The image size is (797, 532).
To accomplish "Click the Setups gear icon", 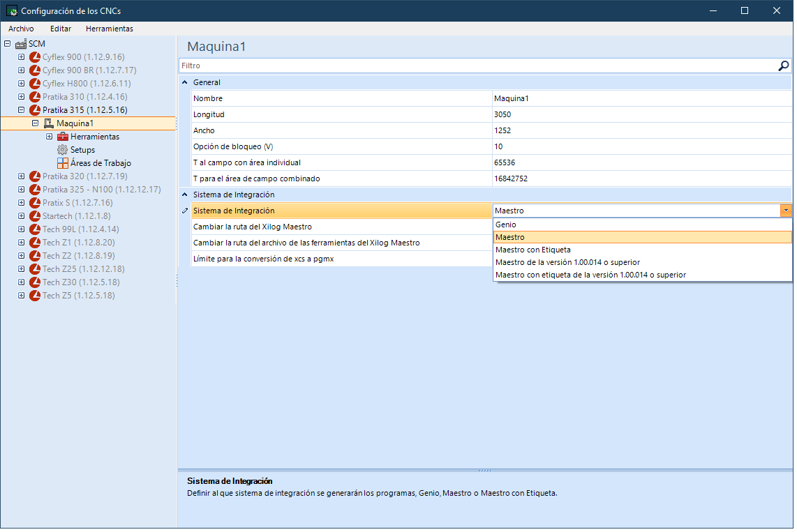I will (63, 151).
